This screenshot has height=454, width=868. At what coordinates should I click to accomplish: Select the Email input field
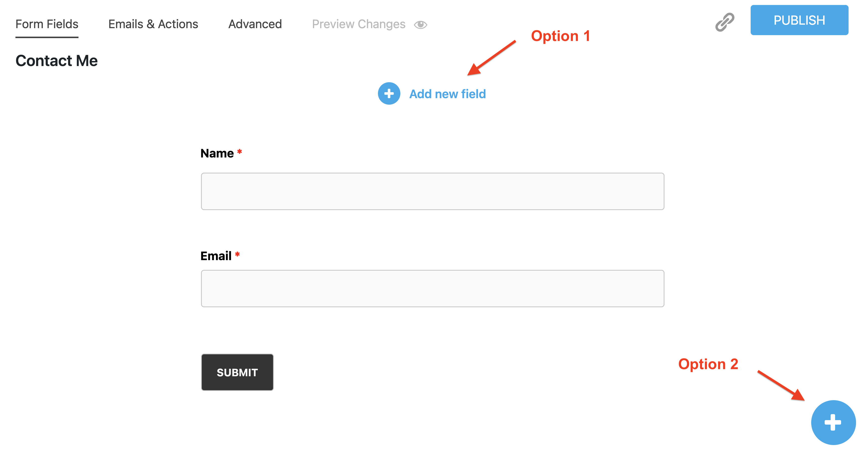click(432, 288)
